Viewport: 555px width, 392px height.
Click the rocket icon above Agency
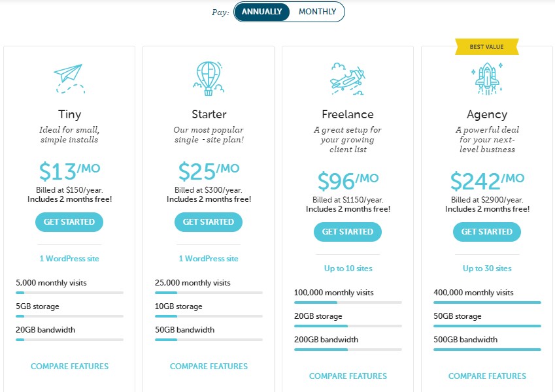(486, 79)
